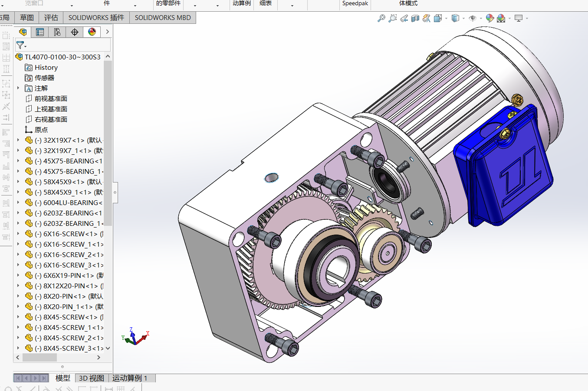
Task: Open the 草图 sketch ribbon tab
Action: 27,18
